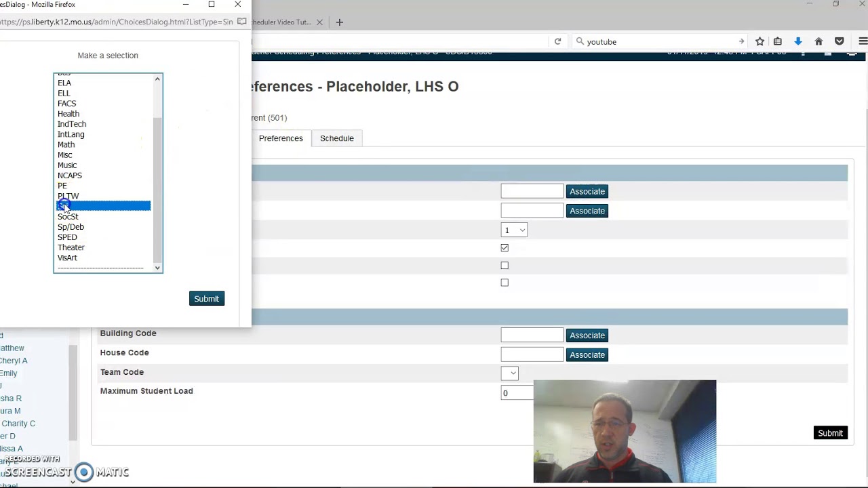868x488 pixels.
Task: Open teacher Emily in sidebar list
Action: (x=8, y=373)
